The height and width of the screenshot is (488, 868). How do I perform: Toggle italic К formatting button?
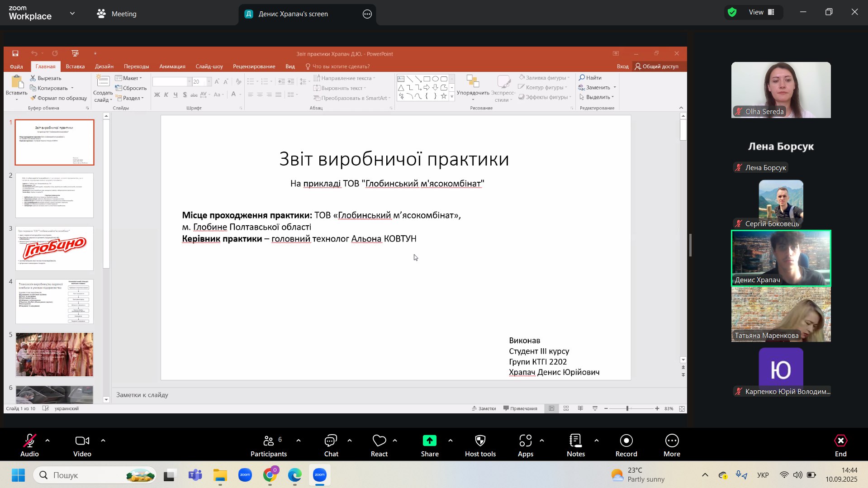click(x=166, y=95)
